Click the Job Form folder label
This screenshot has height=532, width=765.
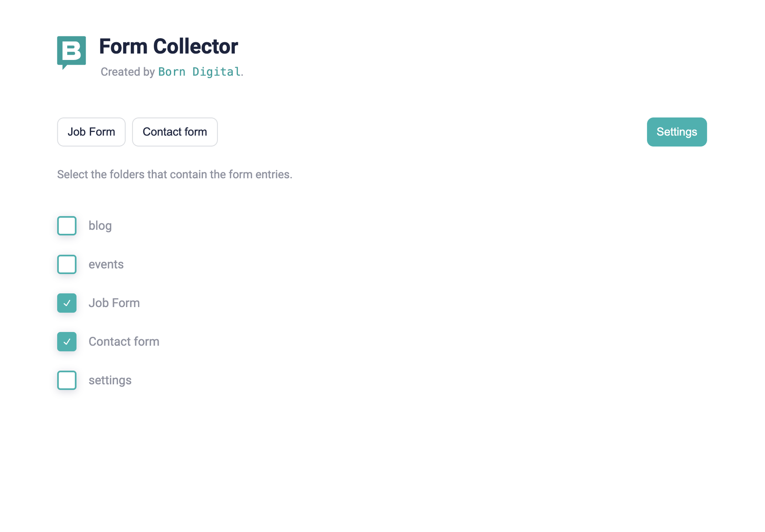click(114, 303)
